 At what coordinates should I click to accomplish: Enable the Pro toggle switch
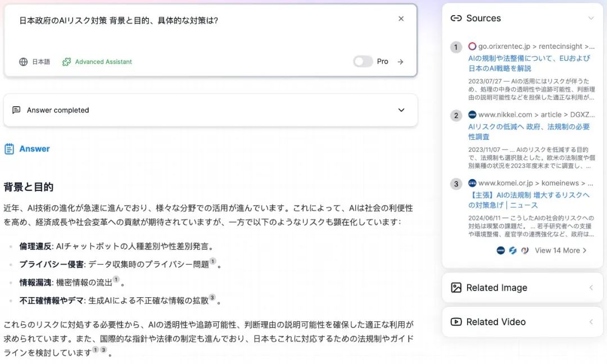click(362, 62)
